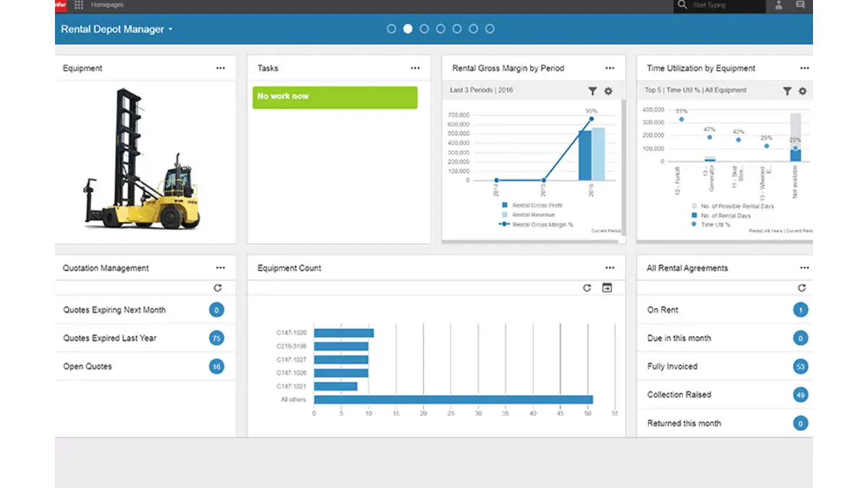Open the user profile icon
868x488 pixels.
click(779, 5)
